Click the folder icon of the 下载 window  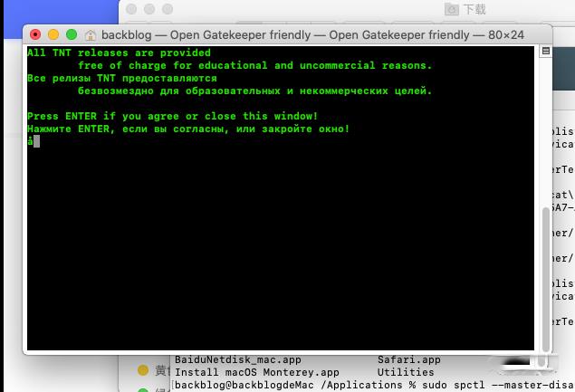pyautogui.click(x=452, y=9)
